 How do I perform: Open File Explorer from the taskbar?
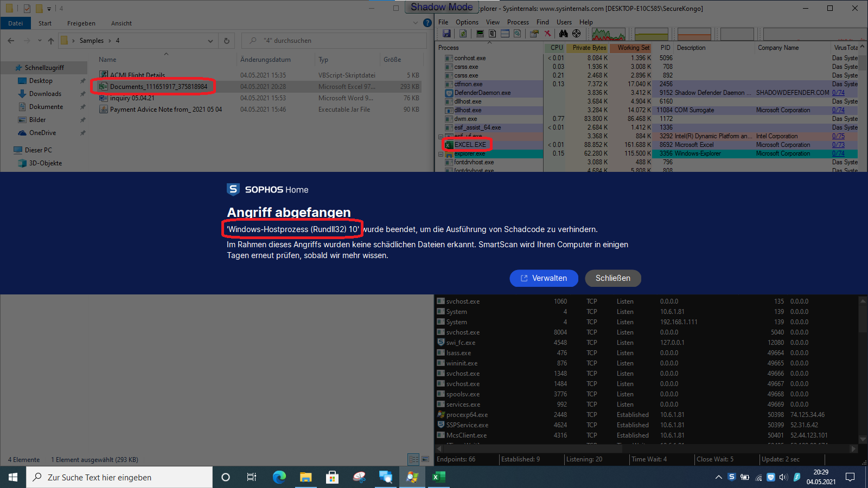pyautogui.click(x=306, y=477)
